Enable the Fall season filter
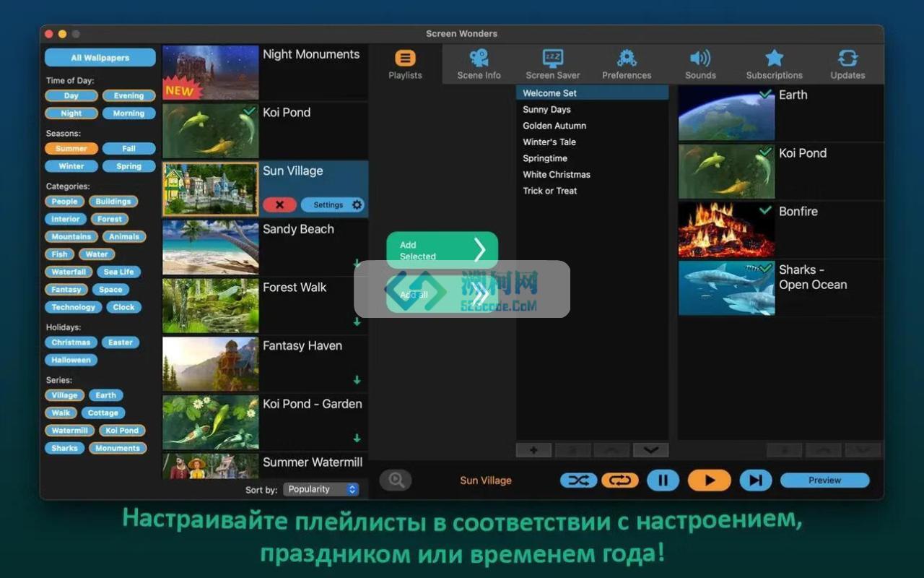Screen dimensions: 924x578 pyautogui.click(x=128, y=148)
